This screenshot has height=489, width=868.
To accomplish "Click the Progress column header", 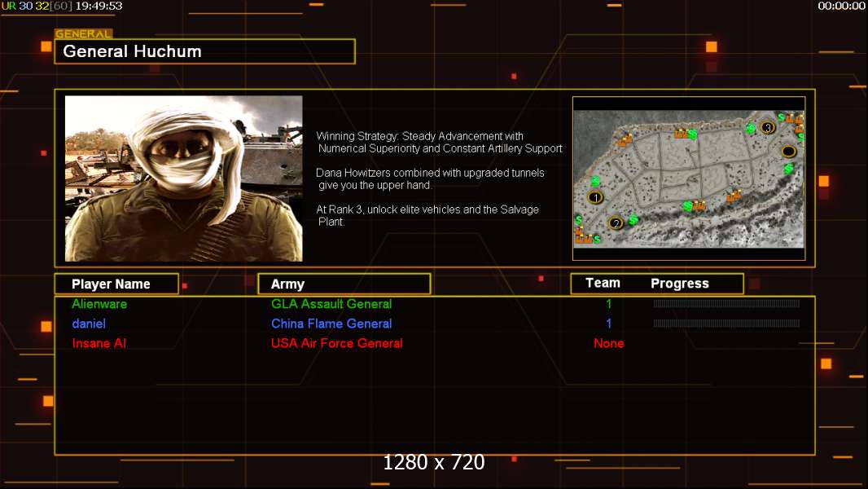I will 680,284.
